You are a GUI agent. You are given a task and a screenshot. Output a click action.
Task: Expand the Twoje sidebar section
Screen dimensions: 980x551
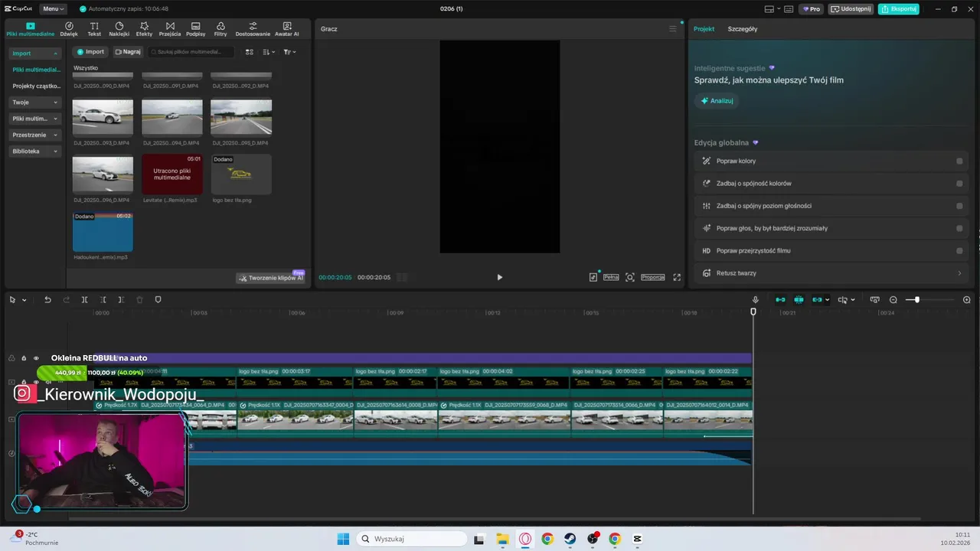tap(55, 103)
